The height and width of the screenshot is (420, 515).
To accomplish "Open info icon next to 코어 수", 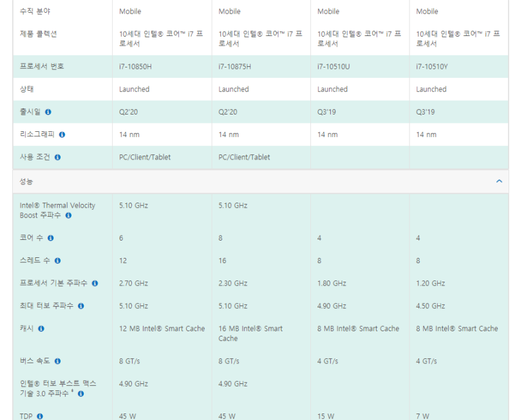I will click(51, 238).
